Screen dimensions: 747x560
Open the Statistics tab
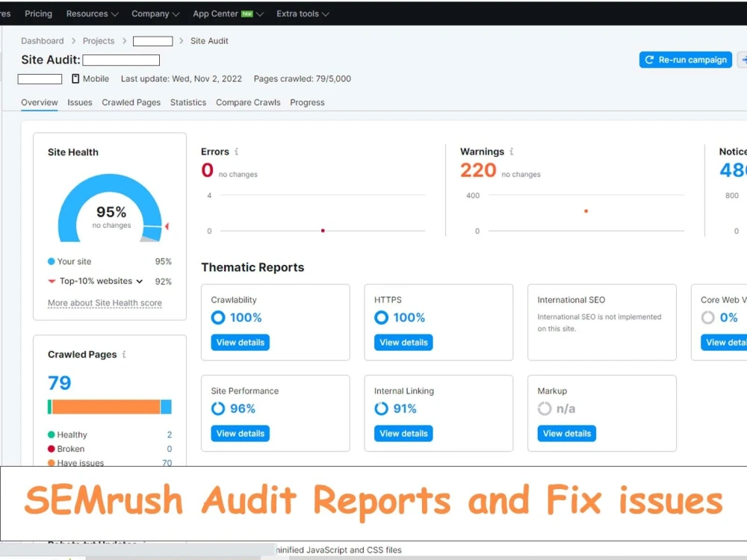188,102
